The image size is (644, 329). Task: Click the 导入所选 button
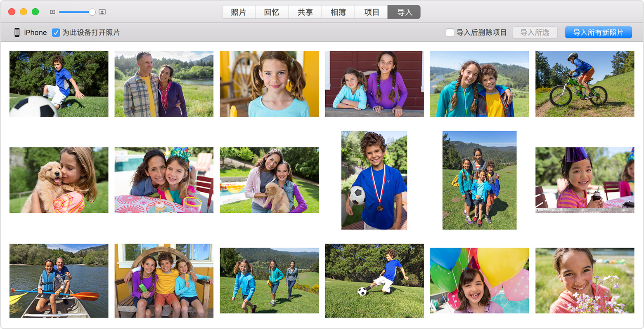pos(535,33)
